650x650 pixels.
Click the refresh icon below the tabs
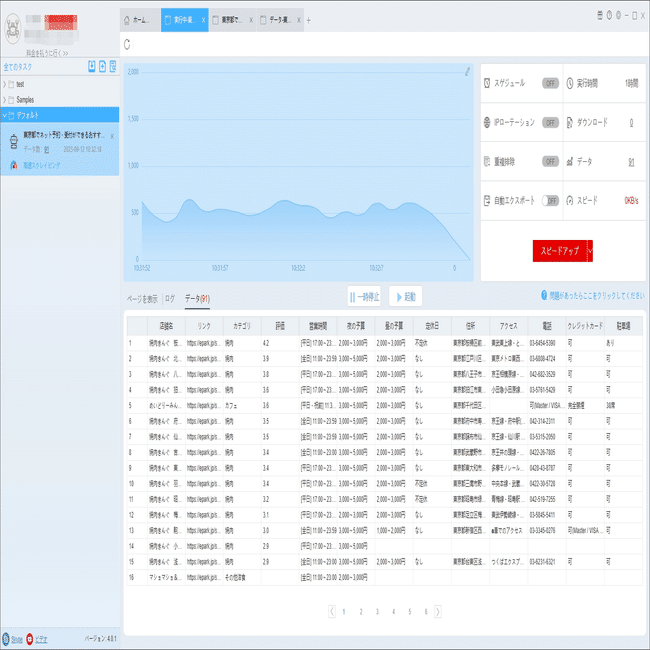pos(127,44)
